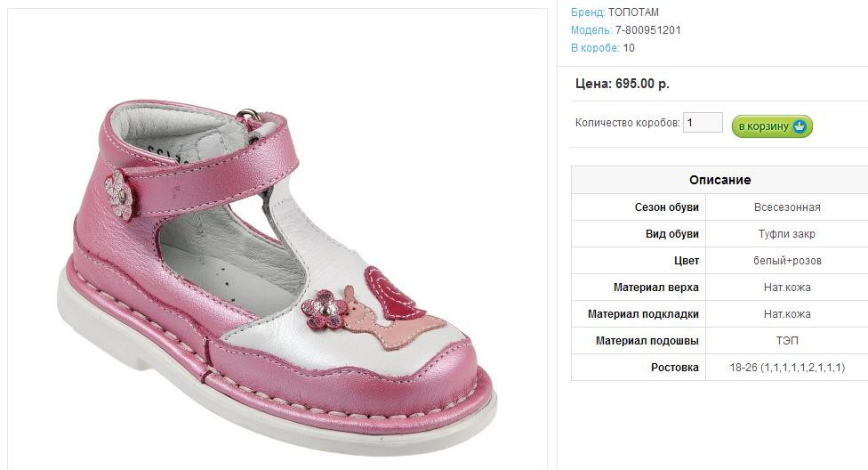The height and width of the screenshot is (470, 868).
Task: Click the model number 7-800951201
Action: point(647,30)
